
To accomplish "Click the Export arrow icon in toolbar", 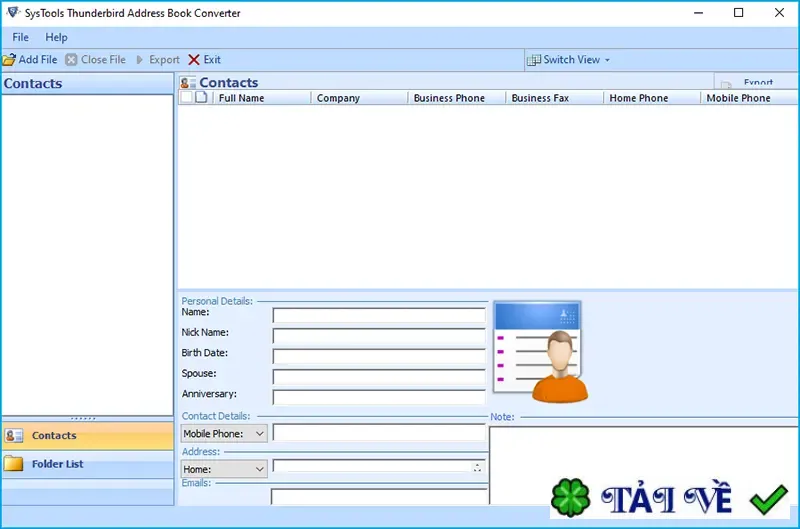I will coord(140,60).
